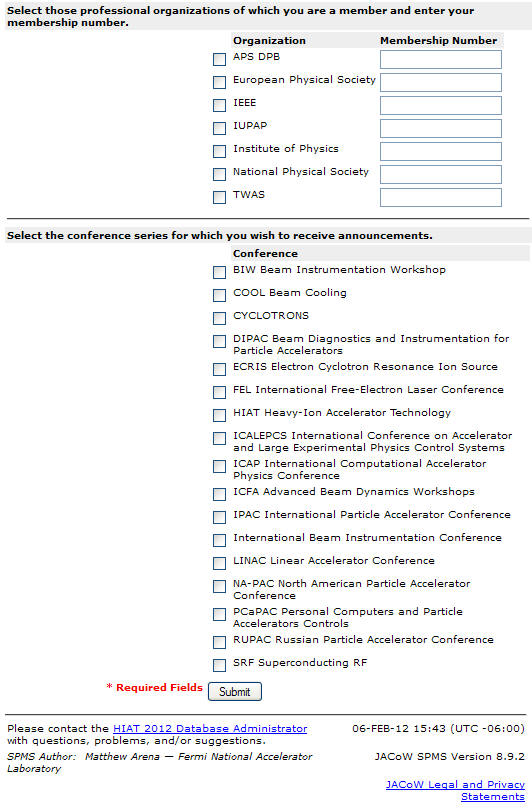Tick the European Physical Society checkbox
The image size is (532, 809).
[219, 82]
